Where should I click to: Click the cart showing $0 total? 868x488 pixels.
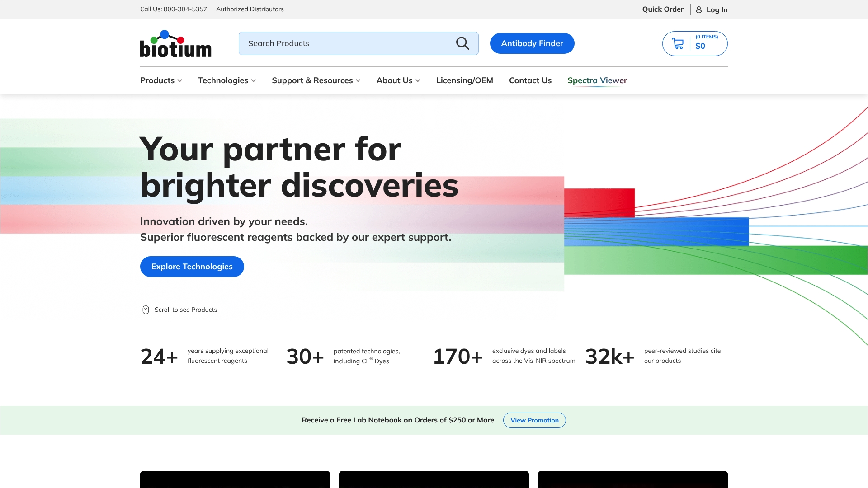pos(701,46)
